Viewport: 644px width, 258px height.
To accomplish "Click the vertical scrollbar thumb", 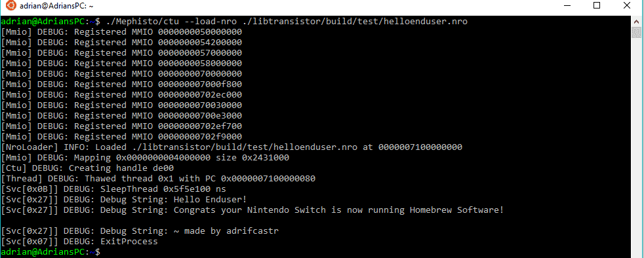I will (x=636, y=32).
